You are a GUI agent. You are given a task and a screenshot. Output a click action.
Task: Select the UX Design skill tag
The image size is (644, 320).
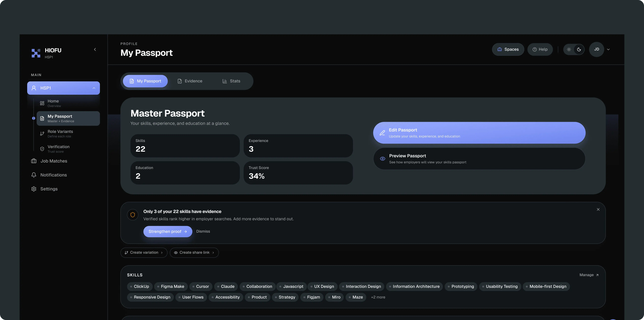point(323,287)
